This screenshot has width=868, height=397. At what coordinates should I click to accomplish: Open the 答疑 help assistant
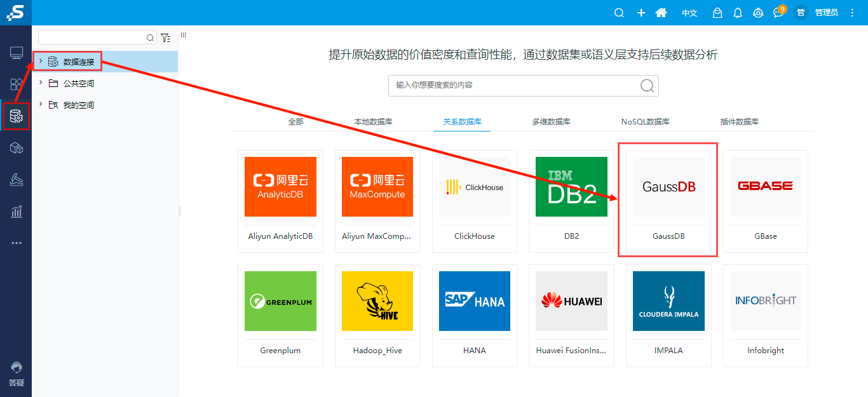[x=17, y=375]
